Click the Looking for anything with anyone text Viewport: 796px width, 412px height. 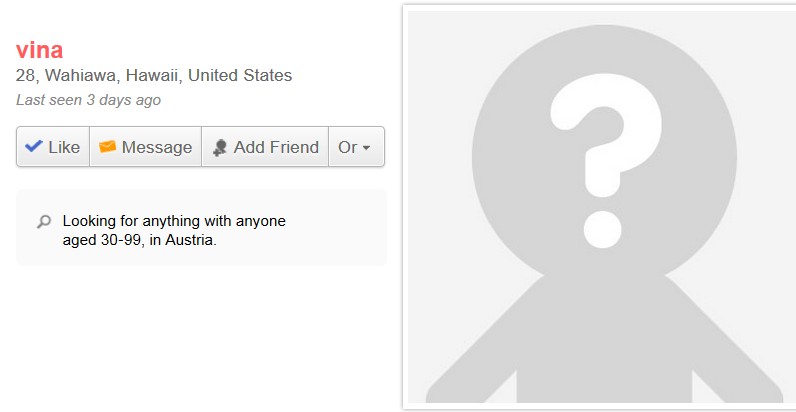(x=174, y=221)
